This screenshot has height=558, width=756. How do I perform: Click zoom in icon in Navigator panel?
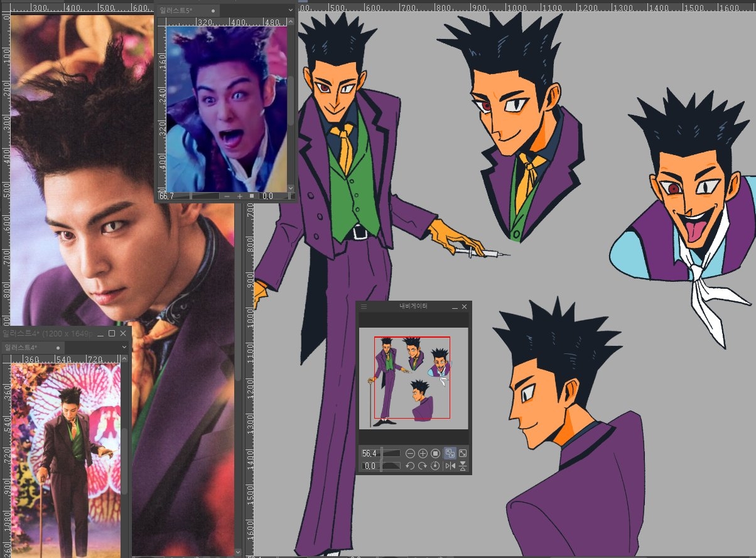(423, 453)
